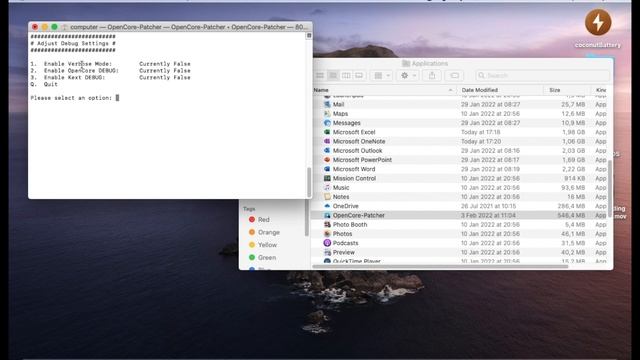The image size is (640, 360).
Task: Click the Music '93,6 MB' size
Action: 573,188
